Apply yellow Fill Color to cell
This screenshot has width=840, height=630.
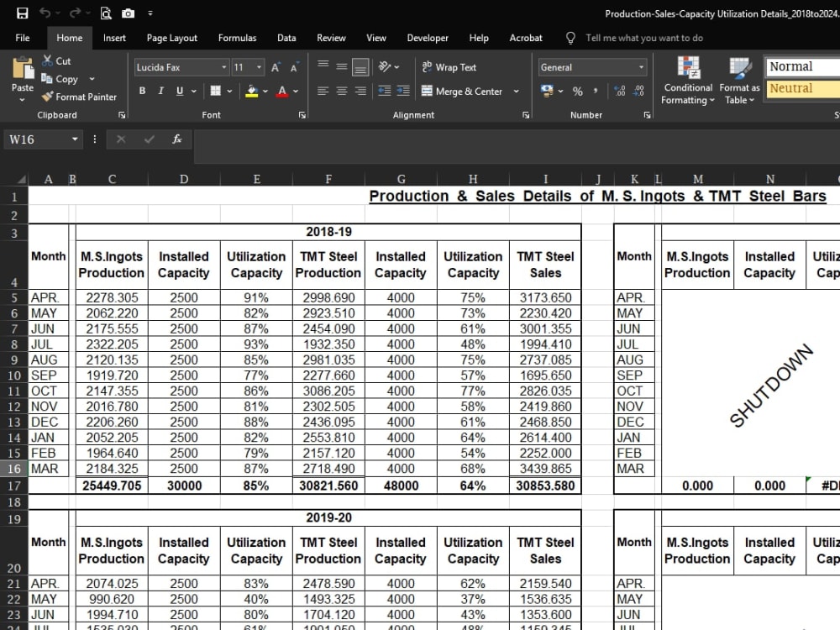(x=251, y=91)
